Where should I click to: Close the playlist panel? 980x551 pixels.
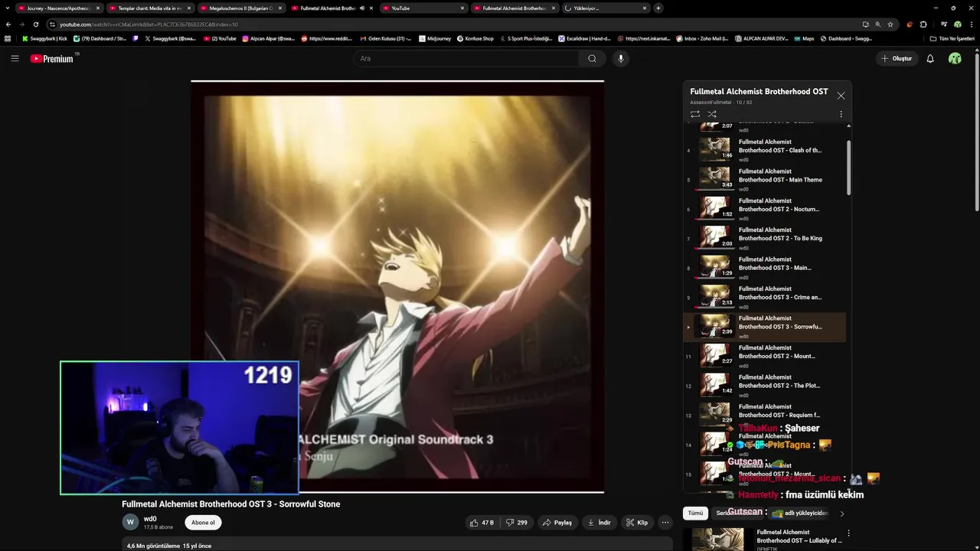[841, 96]
